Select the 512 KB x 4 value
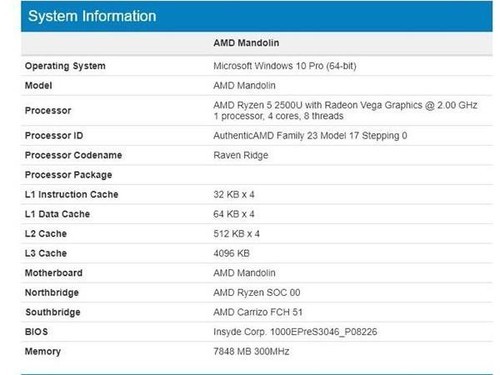Screen dimensions: 500x375 point(236,234)
